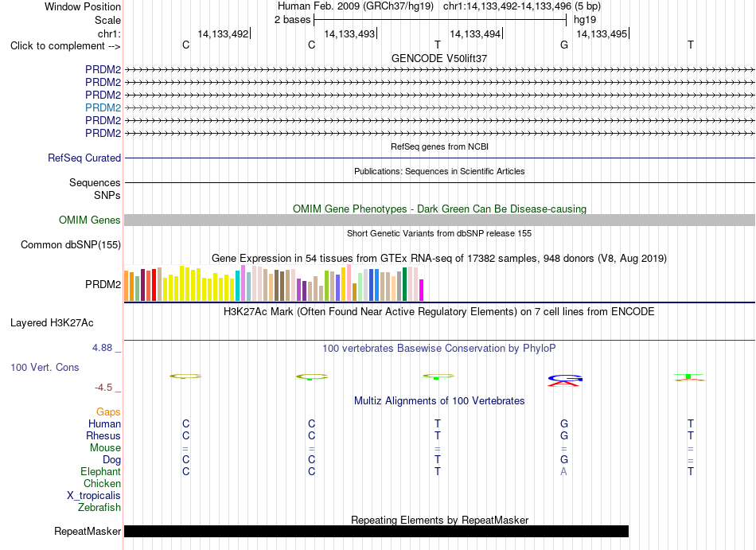Open 'Multiz Alignments of 100 Vertebrates' title
Image resolution: width=756 pixels, height=550 pixels.
(x=439, y=400)
